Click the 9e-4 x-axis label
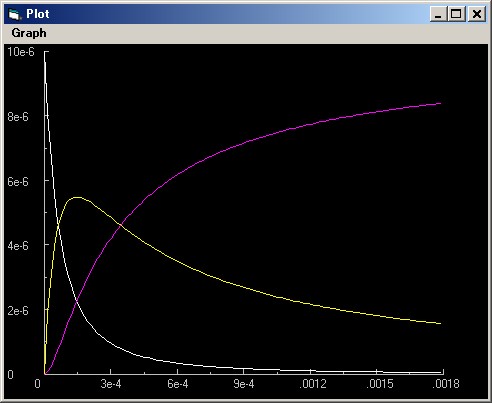This screenshot has width=492, height=403. (244, 384)
